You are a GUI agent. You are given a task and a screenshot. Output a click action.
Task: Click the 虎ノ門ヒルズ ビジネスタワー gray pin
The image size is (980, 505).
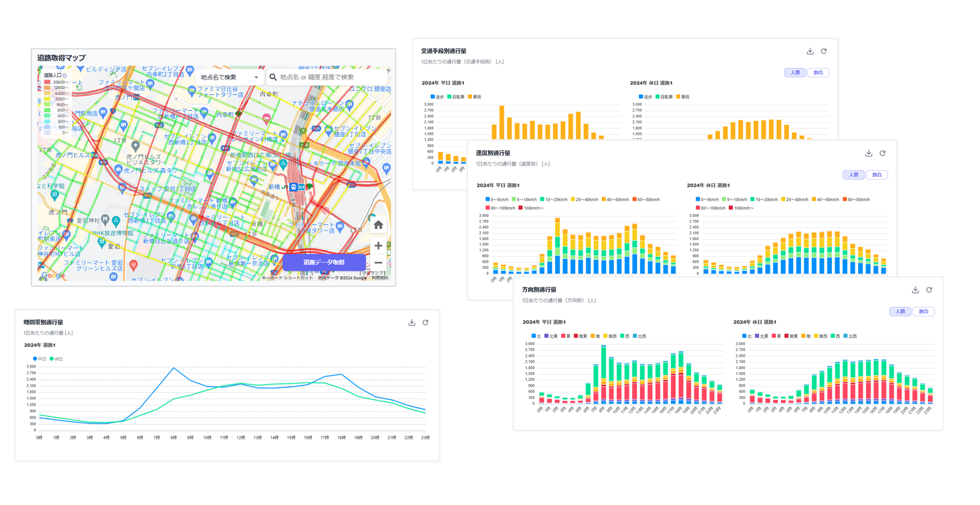(x=135, y=146)
